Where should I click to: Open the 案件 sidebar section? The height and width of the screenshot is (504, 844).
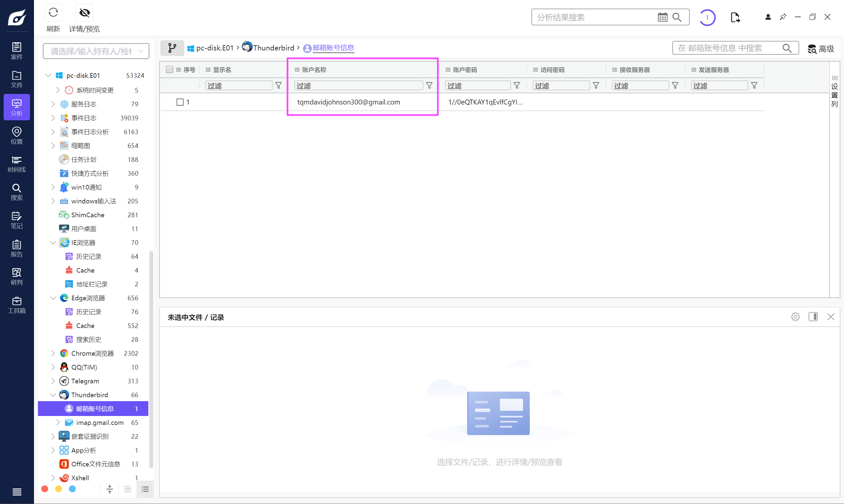coord(16,51)
